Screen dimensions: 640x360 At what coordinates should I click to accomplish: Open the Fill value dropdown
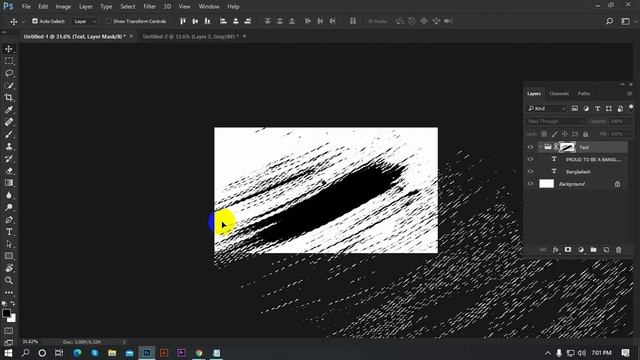(x=629, y=134)
